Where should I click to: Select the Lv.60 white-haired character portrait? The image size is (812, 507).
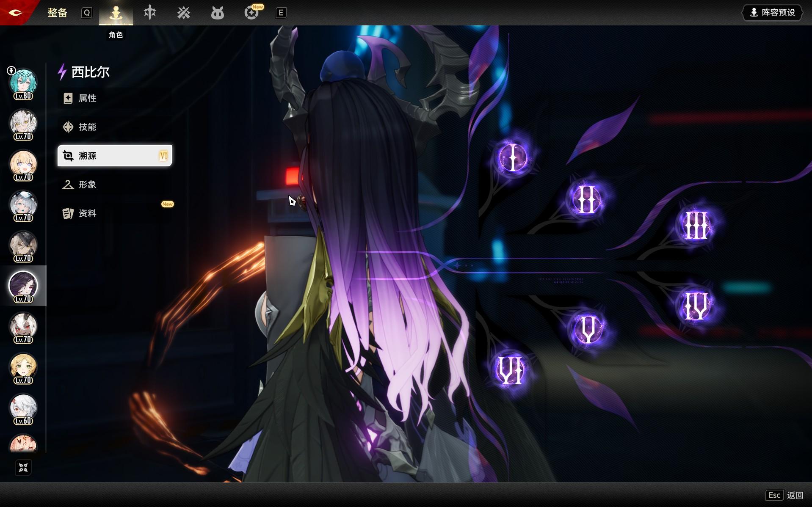coord(23,408)
